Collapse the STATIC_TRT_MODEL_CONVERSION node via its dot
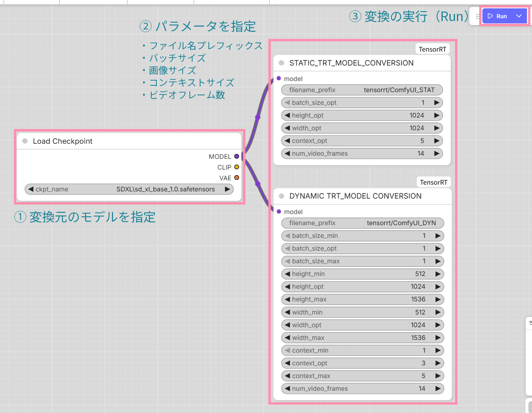Viewport: 532px width, 413px height. pos(281,63)
